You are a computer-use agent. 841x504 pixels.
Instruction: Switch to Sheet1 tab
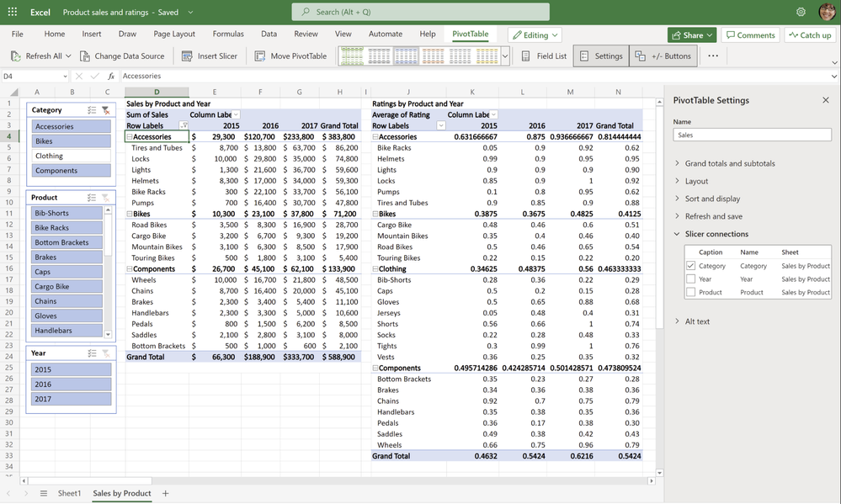click(x=69, y=493)
